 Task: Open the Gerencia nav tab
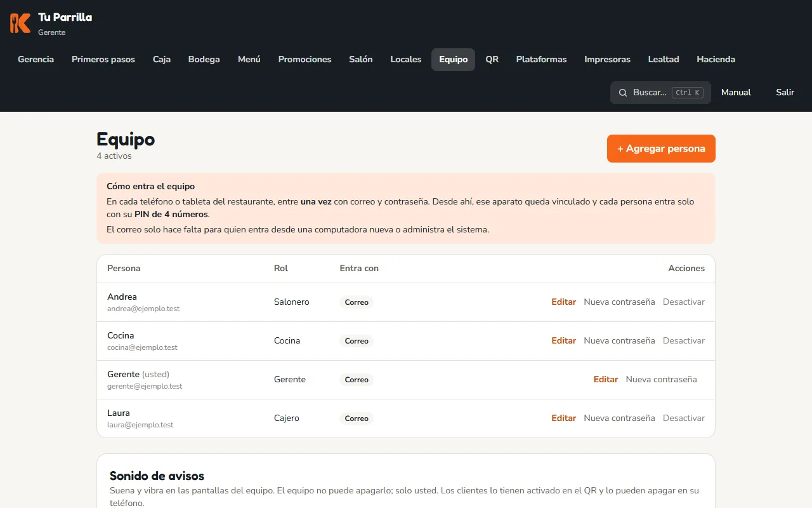point(36,60)
